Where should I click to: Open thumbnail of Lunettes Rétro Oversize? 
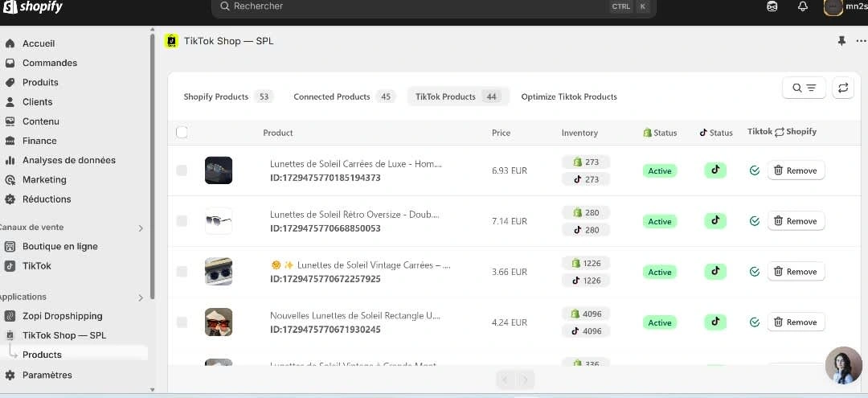(219, 221)
